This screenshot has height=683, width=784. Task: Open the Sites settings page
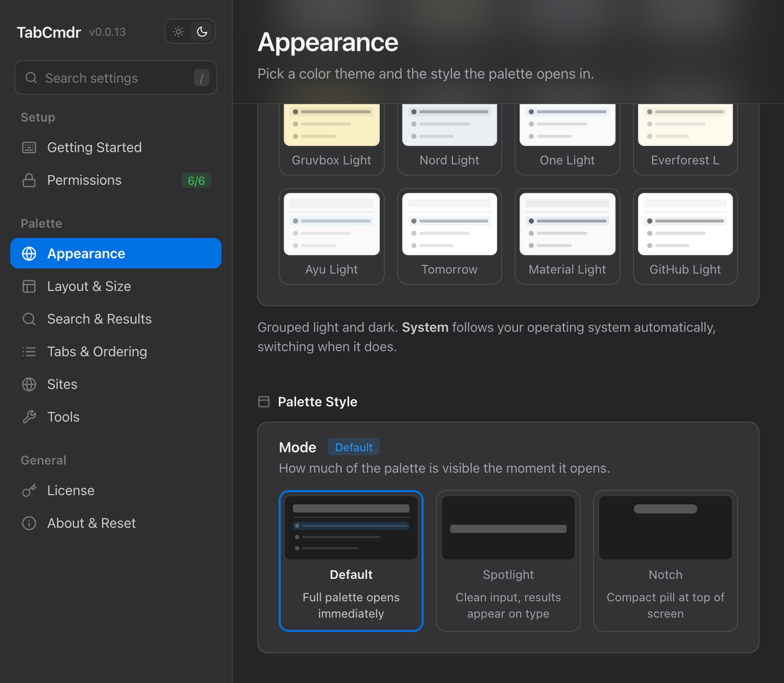(116, 385)
